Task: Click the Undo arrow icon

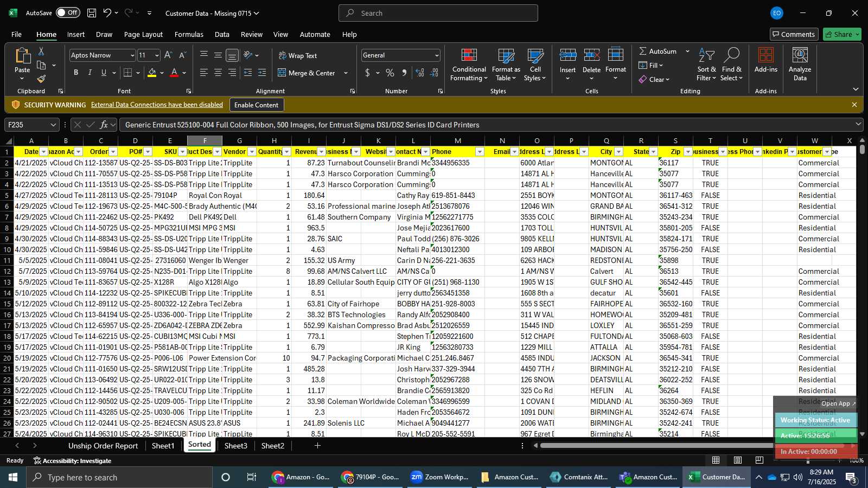Action: click(107, 13)
